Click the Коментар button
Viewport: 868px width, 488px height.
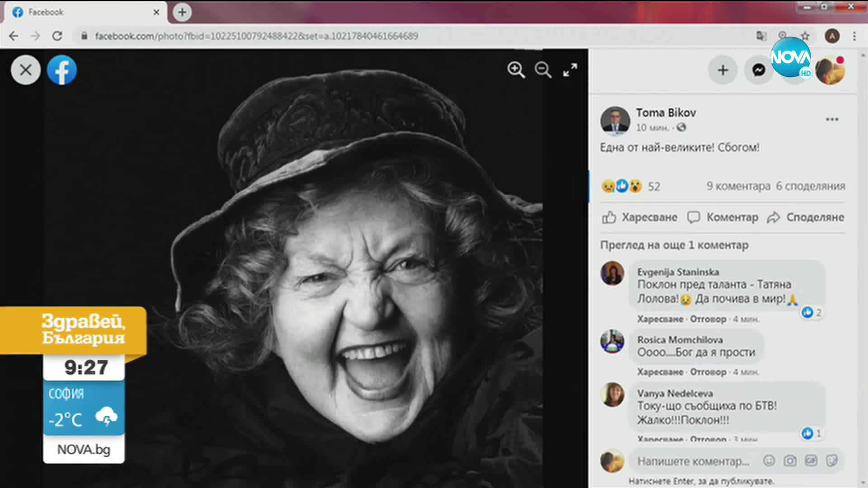[722, 217]
